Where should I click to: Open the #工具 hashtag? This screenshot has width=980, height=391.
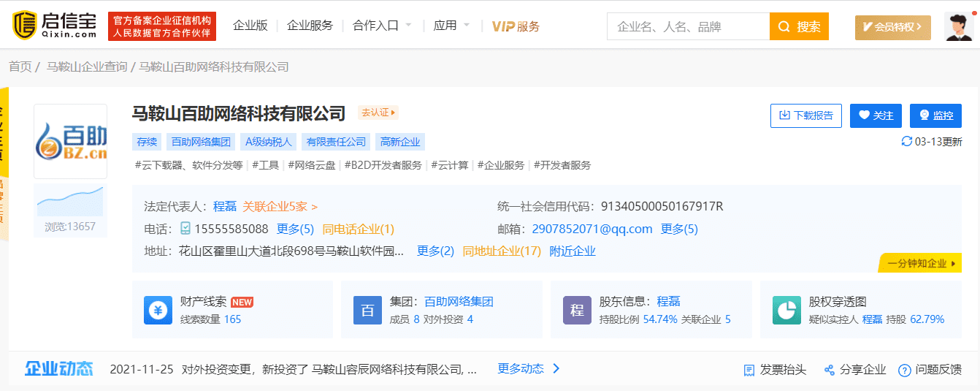point(266,165)
